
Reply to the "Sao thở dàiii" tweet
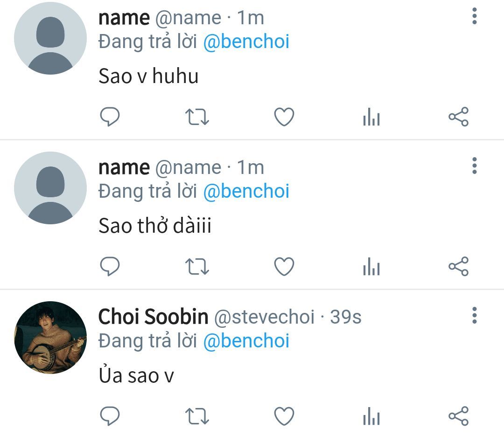pyautogui.click(x=110, y=267)
